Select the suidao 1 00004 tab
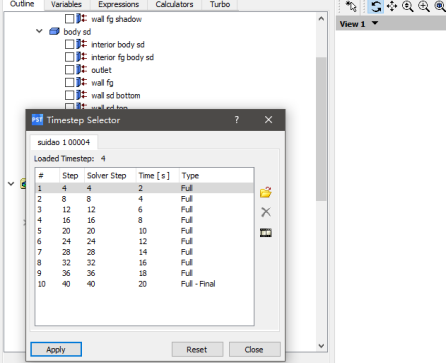 [x=64, y=142]
